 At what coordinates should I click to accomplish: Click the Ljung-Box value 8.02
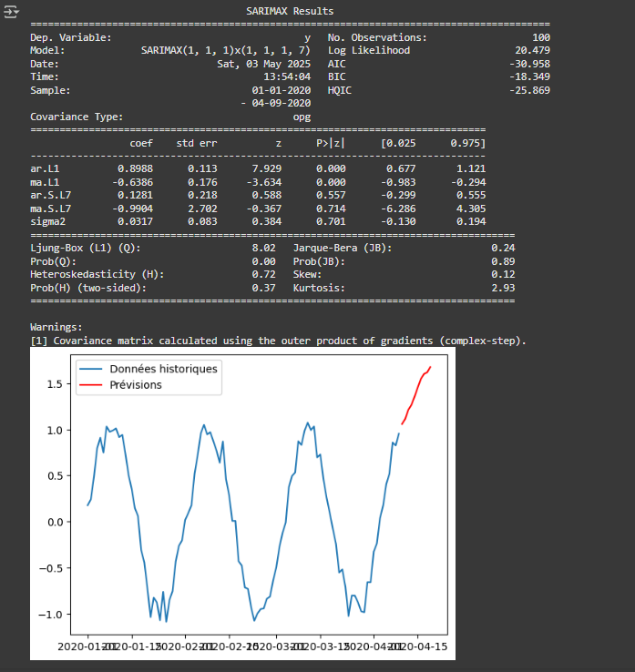(263, 249)
